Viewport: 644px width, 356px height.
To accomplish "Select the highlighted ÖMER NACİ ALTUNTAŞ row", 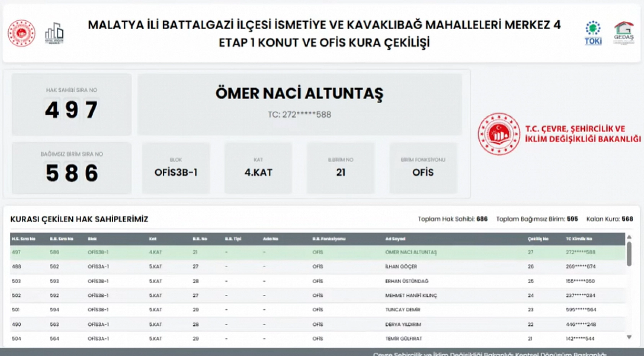I will [268, 252].
